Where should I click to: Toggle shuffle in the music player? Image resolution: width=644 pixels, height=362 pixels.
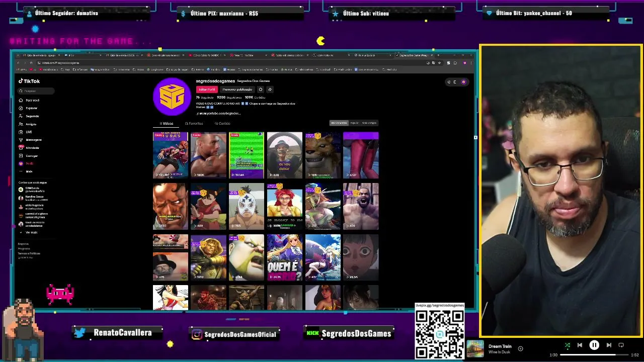tap(568, 345)
